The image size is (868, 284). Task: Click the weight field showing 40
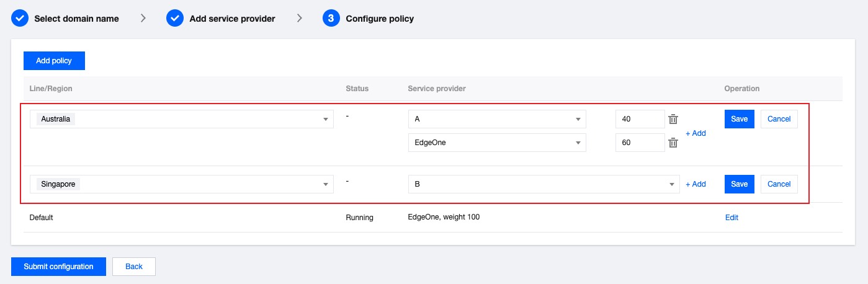(x=640, y=119)
